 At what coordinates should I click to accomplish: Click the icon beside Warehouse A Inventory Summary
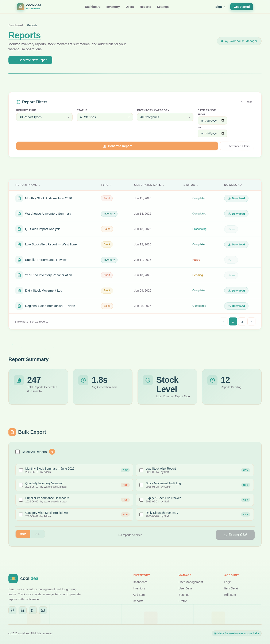click(19, 214)
